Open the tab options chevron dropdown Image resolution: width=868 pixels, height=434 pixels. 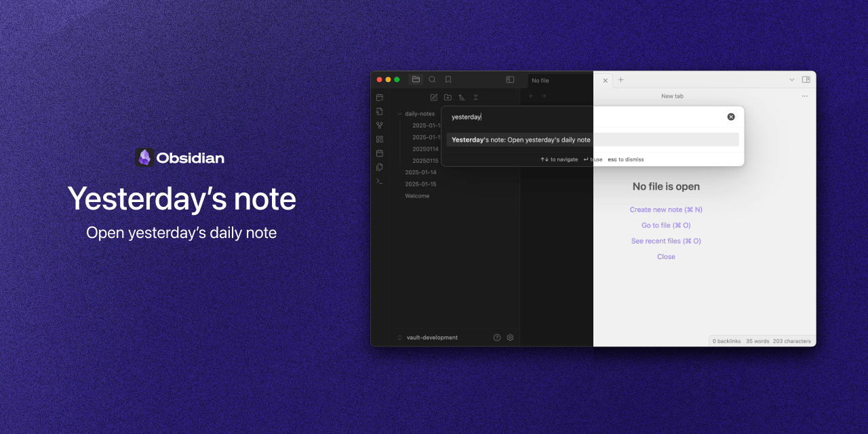(x=791, y=79)
